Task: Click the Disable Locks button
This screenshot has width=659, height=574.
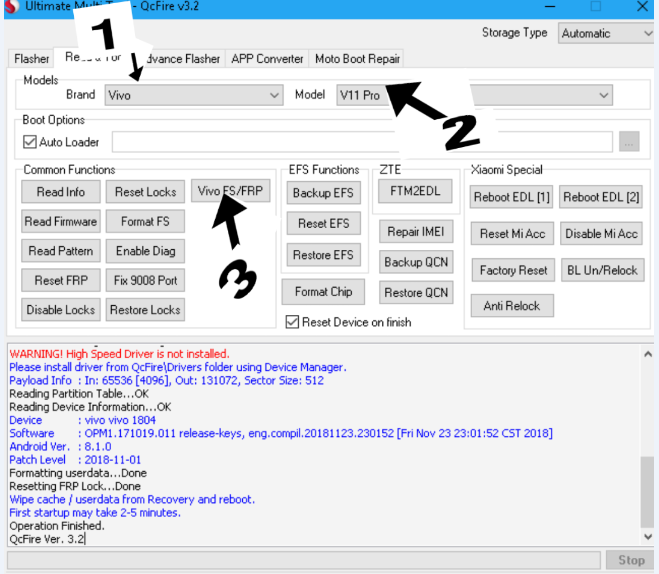Action: [61, 310]
